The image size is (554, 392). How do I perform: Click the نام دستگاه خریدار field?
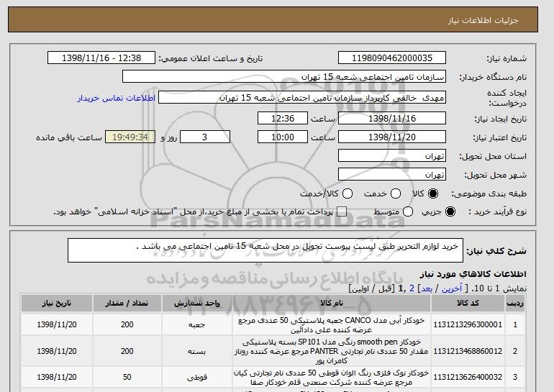coord(284,77)
